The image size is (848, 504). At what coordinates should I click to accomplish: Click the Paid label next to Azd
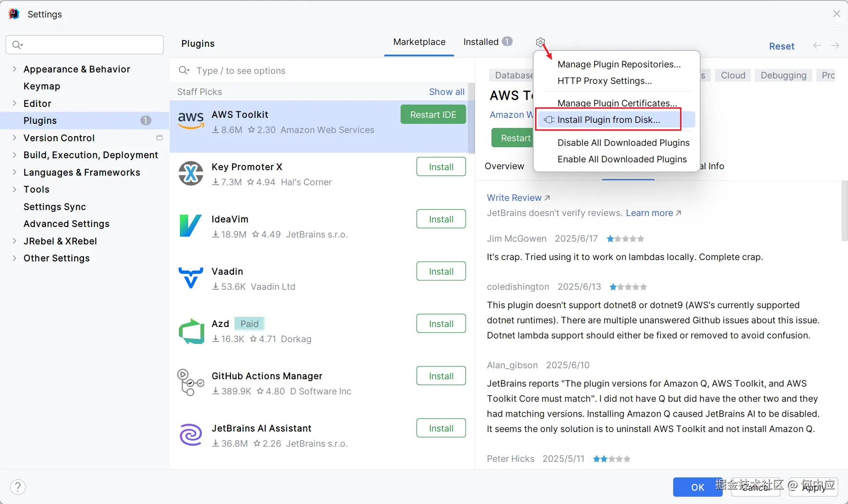(249, 324)
